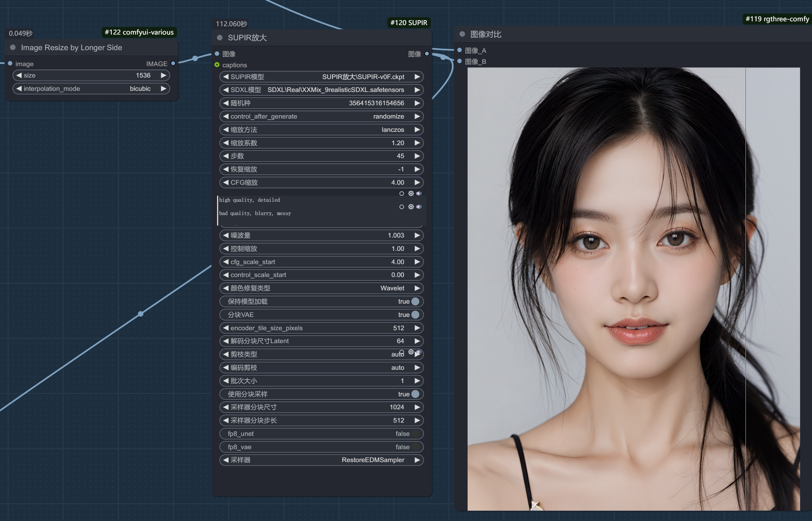Increase 采样器分块尺寸 with the right arrow
Viewport: 812px width, 521px height.
(x=417, y=407)
